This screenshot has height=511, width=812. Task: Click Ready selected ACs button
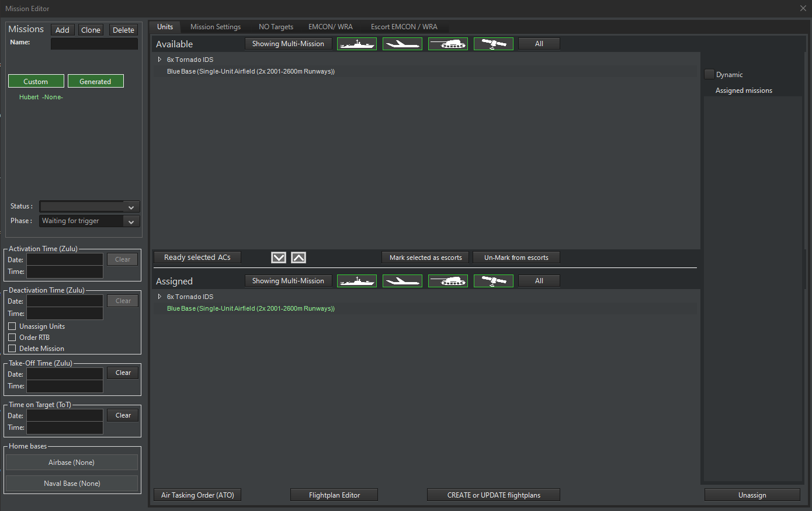(x=197, y=258)
